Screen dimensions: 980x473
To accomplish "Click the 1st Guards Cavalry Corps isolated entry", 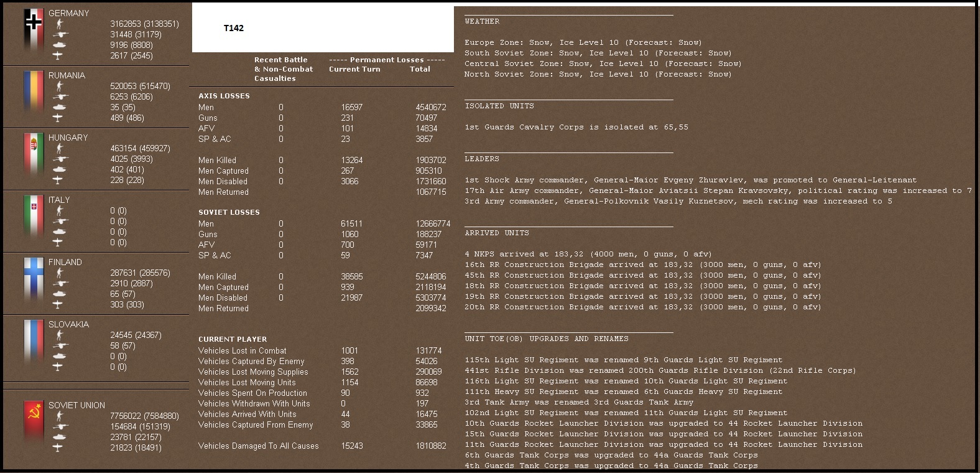I will pyautogui.click(x=576, y=127).
